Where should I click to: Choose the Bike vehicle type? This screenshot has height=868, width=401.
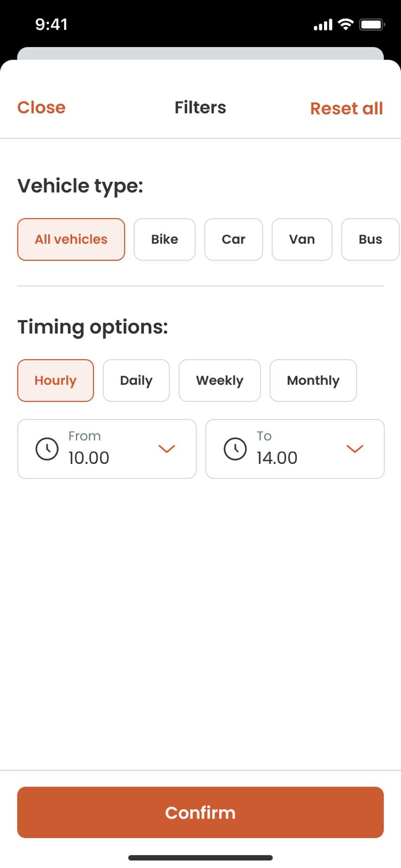[164, 239]
